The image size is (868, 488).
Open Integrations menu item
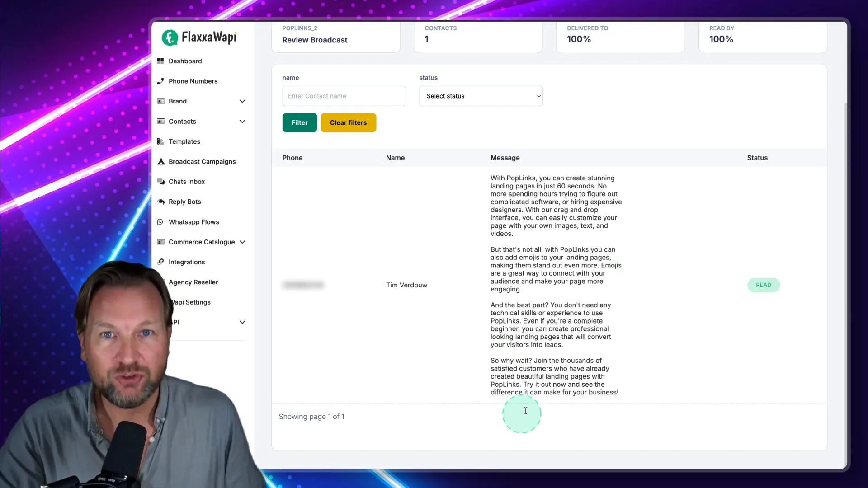click(187, 262)
